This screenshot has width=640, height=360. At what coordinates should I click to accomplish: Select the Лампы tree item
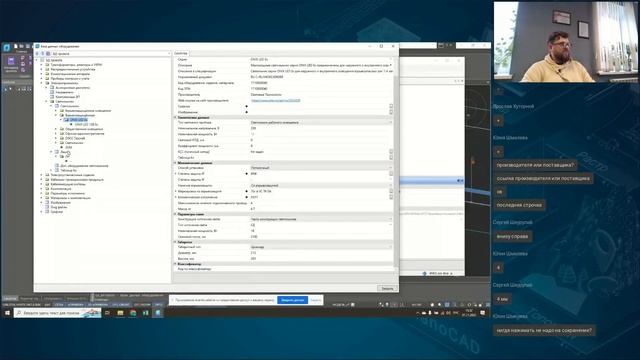pos(65,152)
